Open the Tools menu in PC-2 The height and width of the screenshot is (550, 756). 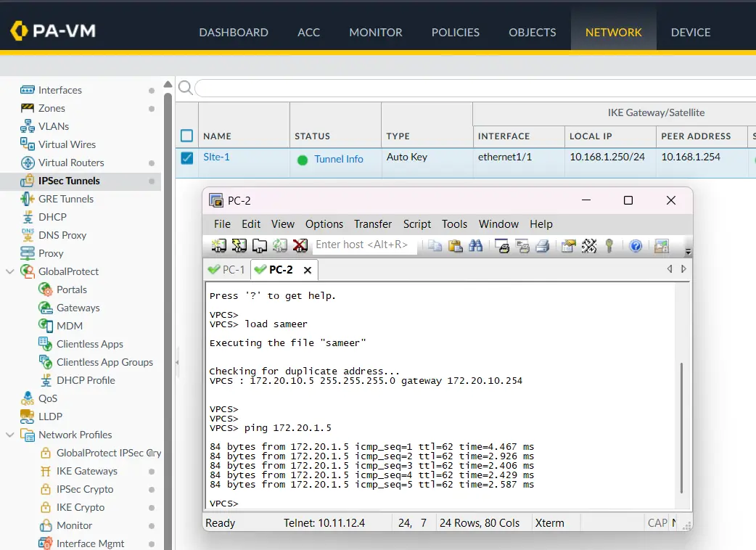(454, 224)
